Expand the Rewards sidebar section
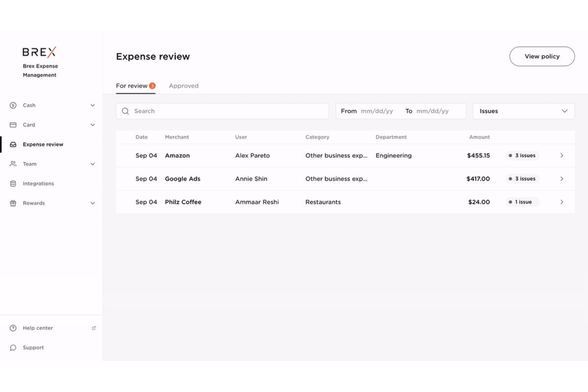Viewport: 588px width, 392px height. point(93,203)
